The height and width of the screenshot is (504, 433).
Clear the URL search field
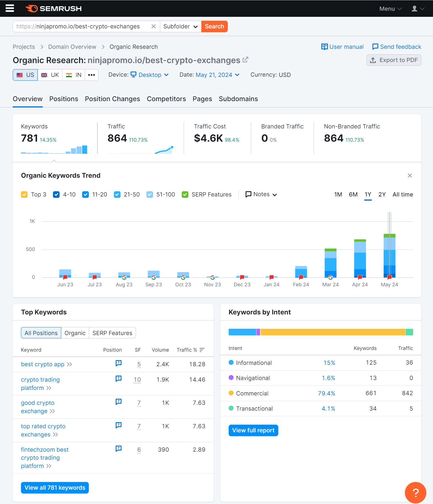coord(154,26)
